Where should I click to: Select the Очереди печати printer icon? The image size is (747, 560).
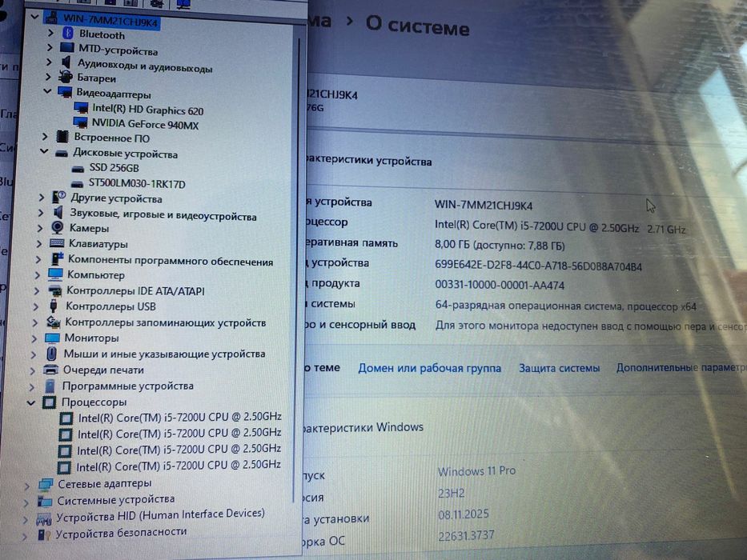[x=50, y=370]
